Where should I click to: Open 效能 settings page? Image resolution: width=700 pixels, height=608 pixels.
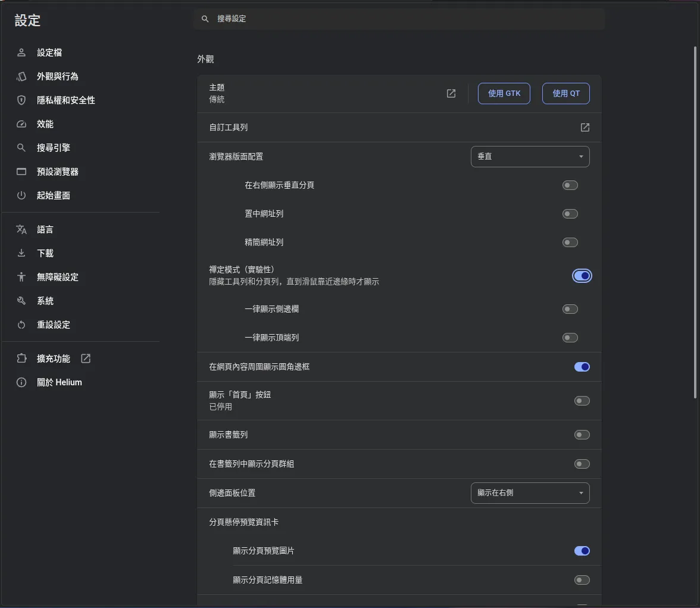point(45,124)
